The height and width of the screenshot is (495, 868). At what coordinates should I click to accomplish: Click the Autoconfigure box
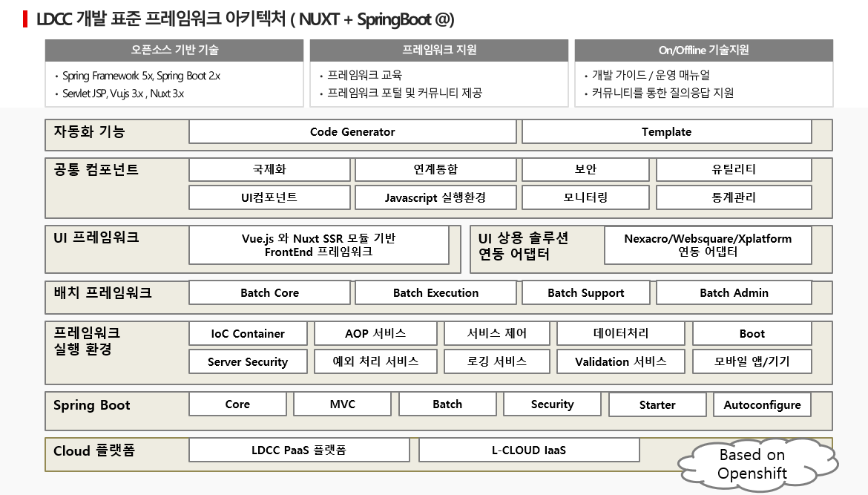762,404
